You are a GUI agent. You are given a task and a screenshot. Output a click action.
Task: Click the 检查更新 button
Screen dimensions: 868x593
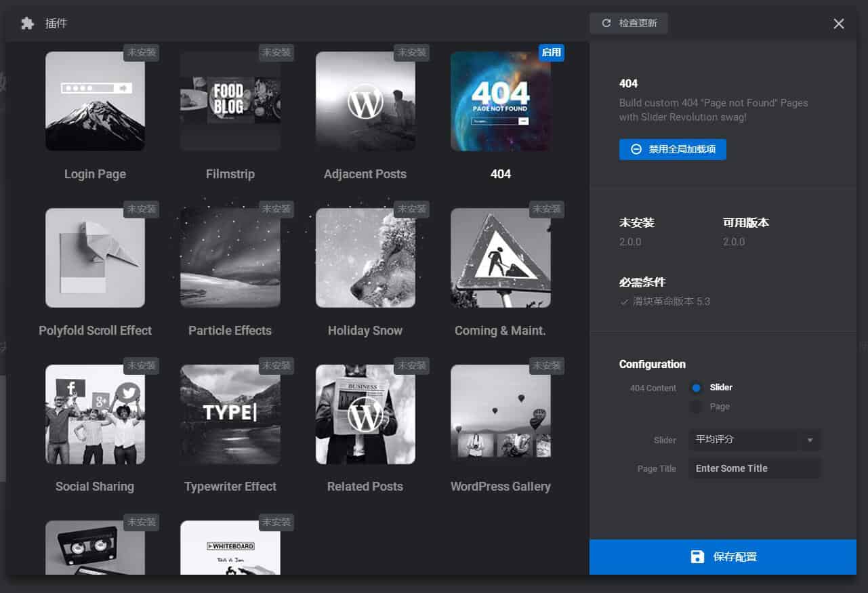pos(629,23)
